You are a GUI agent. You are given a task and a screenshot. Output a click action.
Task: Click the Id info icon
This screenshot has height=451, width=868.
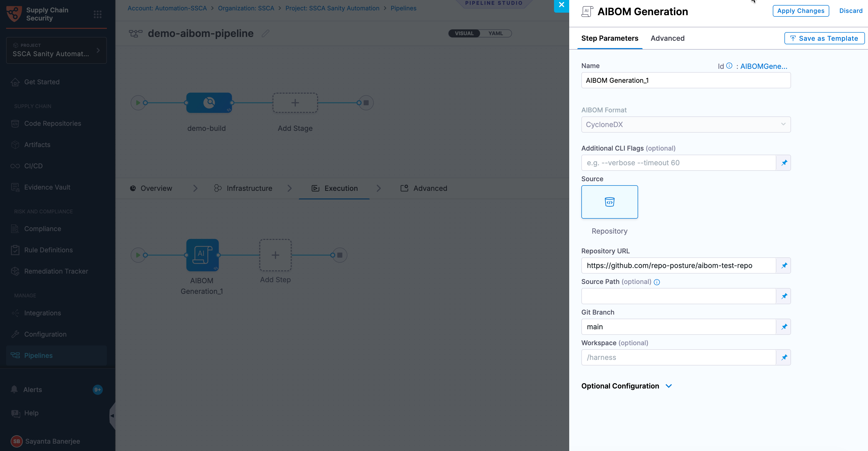[729, 66]
